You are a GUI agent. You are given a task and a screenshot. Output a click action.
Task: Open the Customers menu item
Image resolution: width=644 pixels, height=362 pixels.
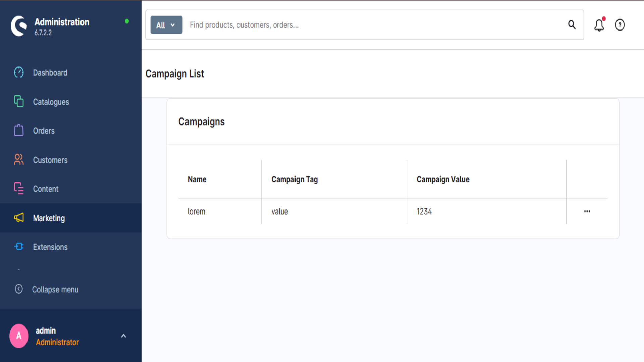tap(50, 160)
